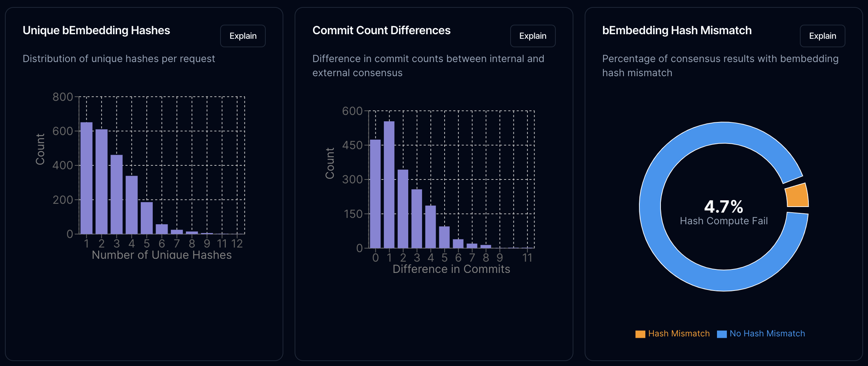The height and width of the screenshot is (366, 868).
Task: Click the Commit Count Differences title
Action: coord(381,30)
